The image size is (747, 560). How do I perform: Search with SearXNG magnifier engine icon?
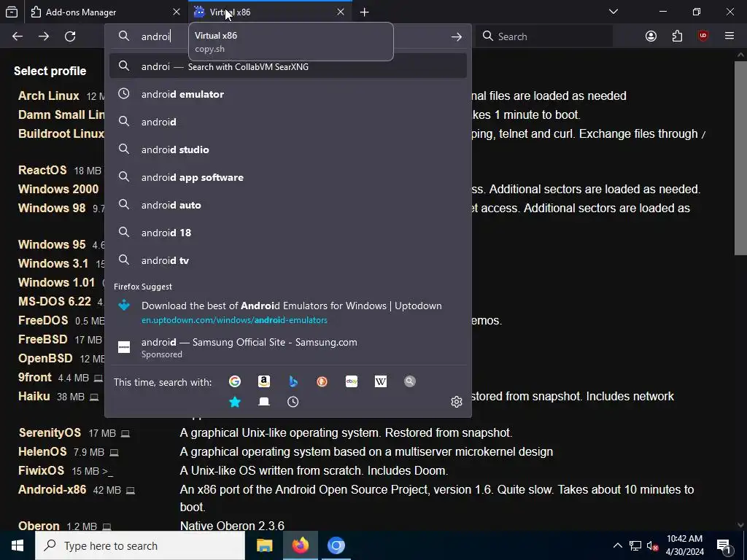pyautogui.click(x=410, y=381)
